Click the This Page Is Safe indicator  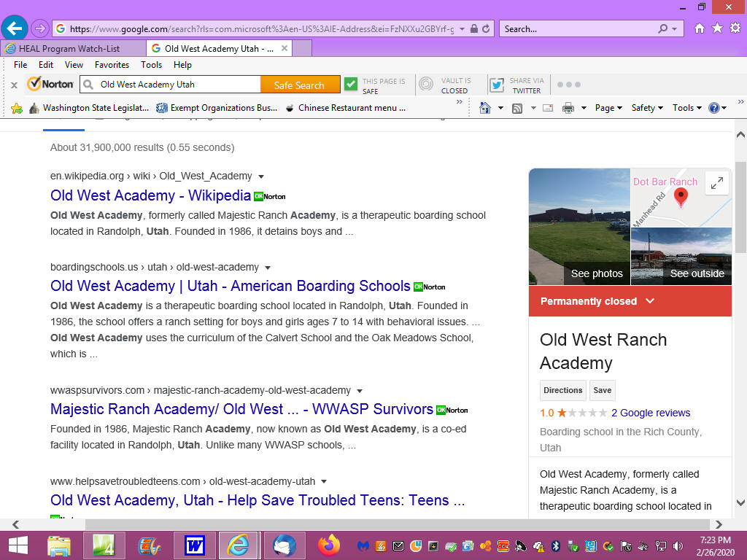pos(375,85)
